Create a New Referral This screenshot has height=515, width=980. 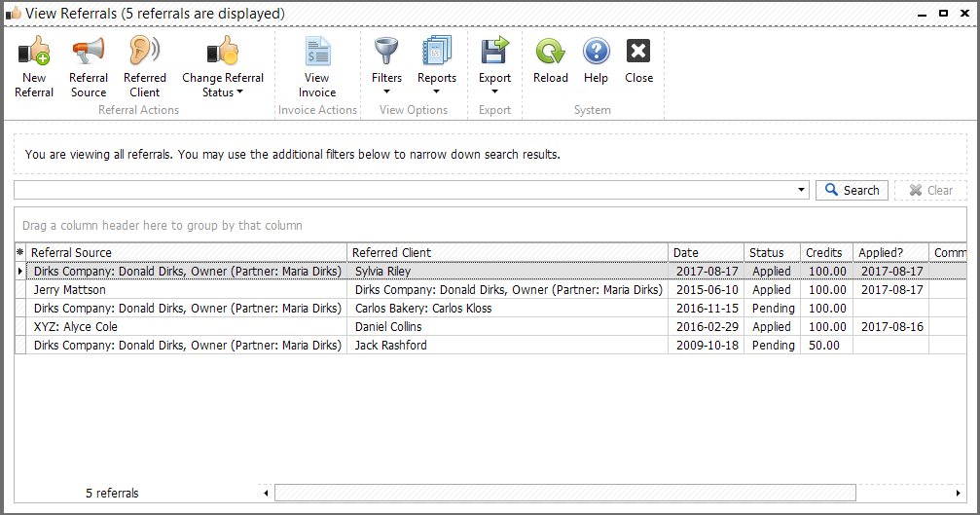click(34, 67)
